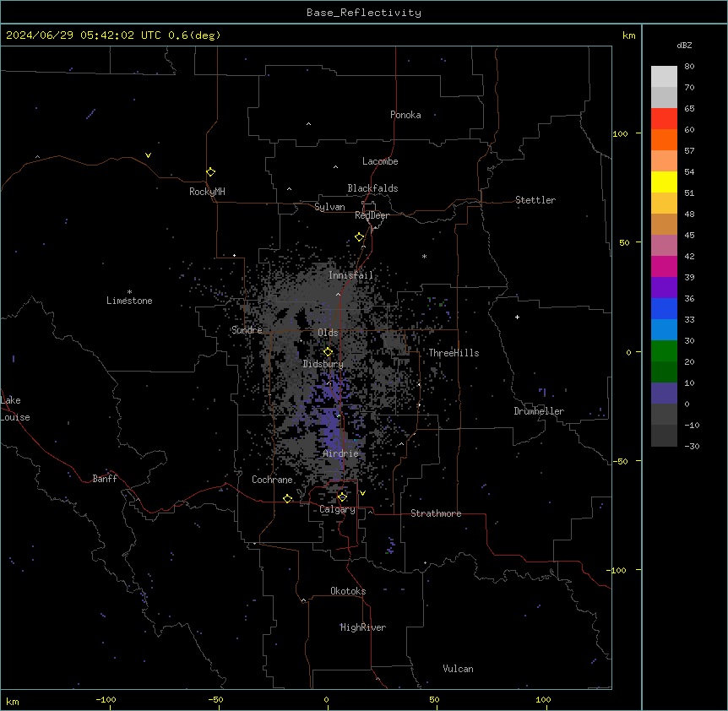Click the ThreeHills label
The width and height of the screenshot is (728, 711).
[454, 353]
